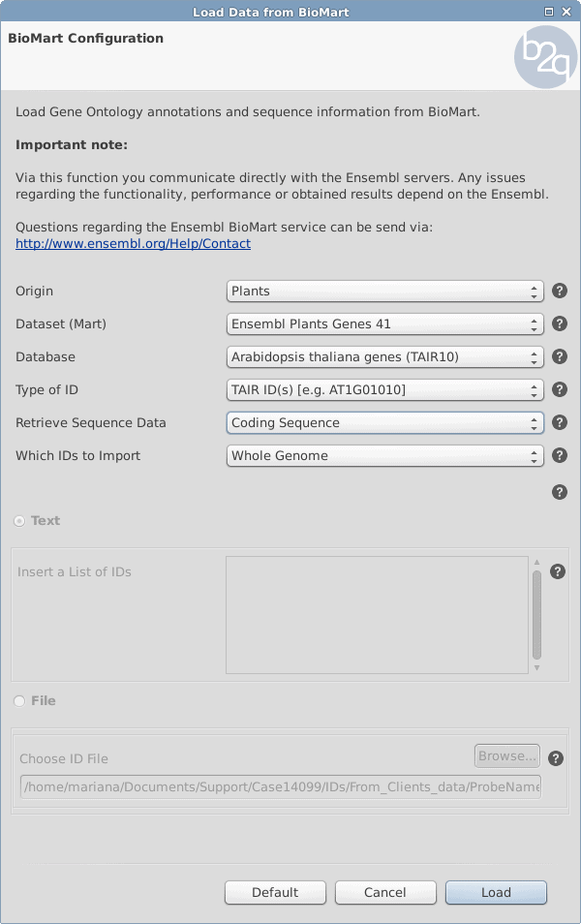Click the b2g logo in header

[545, 56]
